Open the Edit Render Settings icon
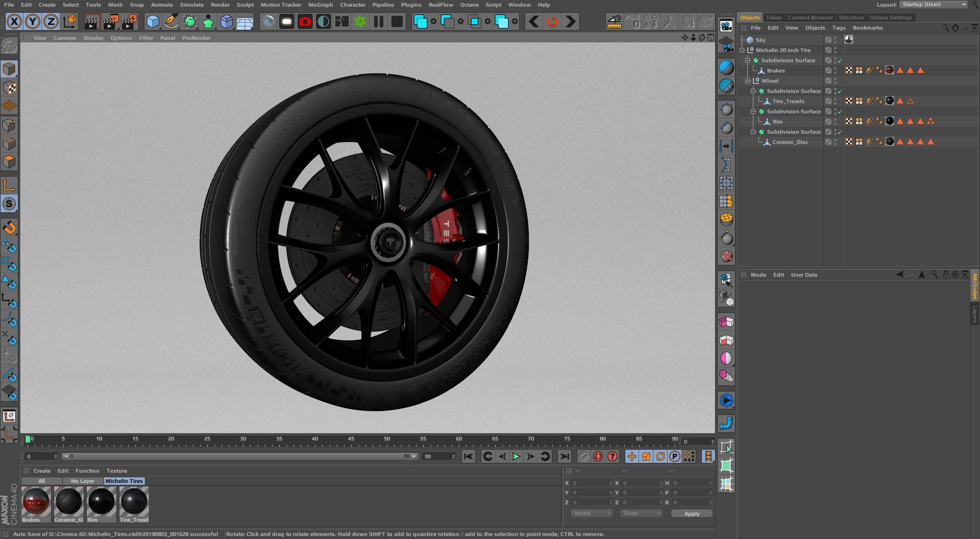 point(130,21)
